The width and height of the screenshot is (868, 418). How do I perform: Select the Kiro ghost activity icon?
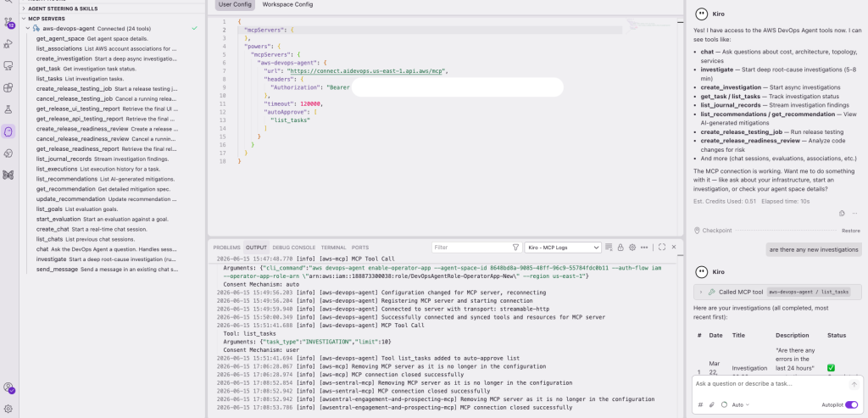[8, 131]
